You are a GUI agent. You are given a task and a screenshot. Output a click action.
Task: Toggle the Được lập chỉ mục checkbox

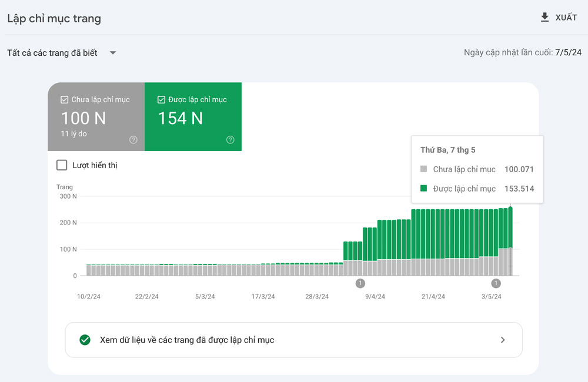(x=162, y=100)
